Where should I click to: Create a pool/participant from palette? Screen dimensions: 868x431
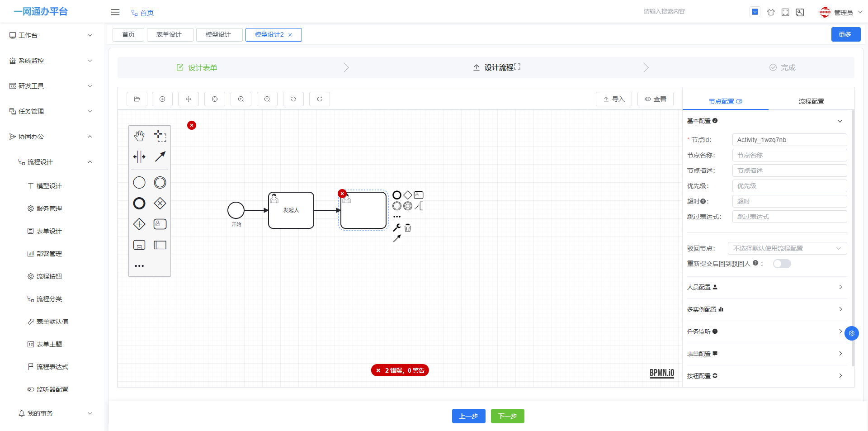click(160, 245)
